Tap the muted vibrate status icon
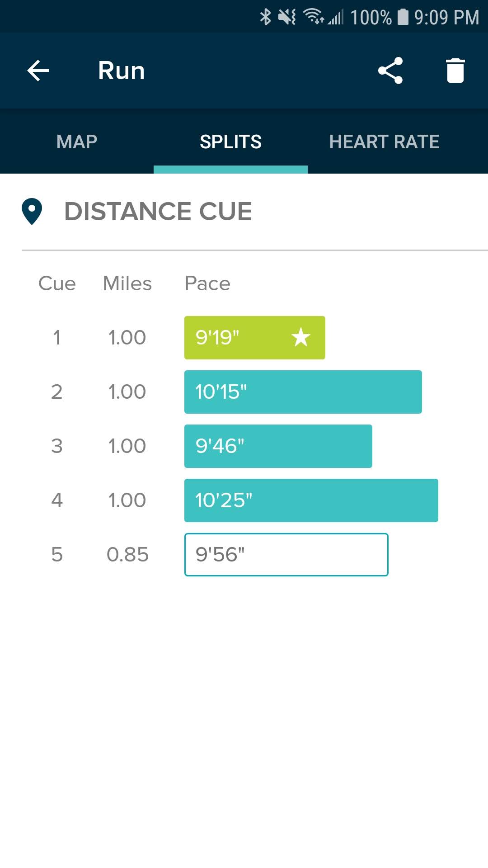488x868 pixels. click(287, 17)
